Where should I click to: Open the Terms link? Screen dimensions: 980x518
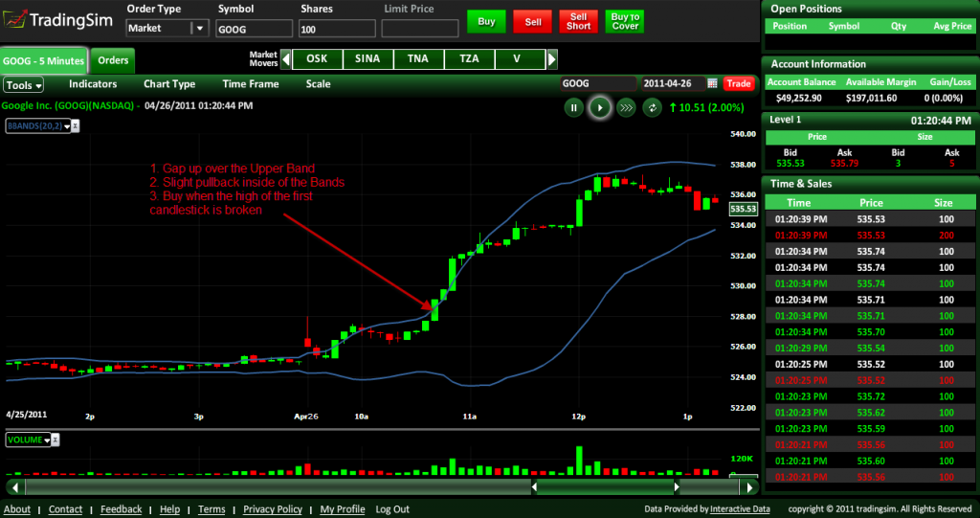pos(212,509)
